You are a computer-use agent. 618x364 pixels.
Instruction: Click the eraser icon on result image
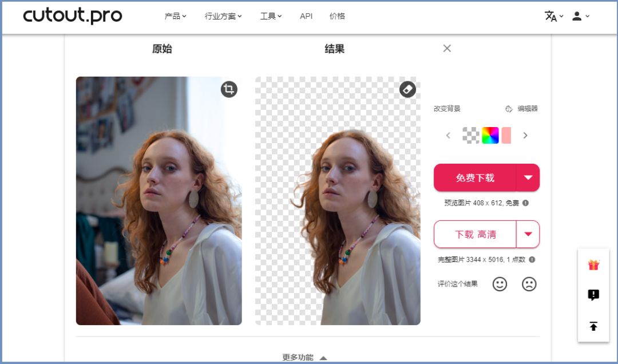coord(407,89)
